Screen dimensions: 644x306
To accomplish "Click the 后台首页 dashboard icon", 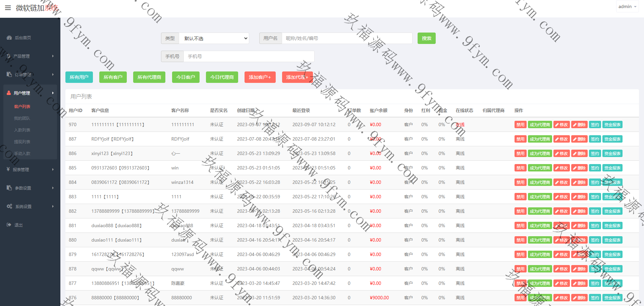I will click(9, 38).
